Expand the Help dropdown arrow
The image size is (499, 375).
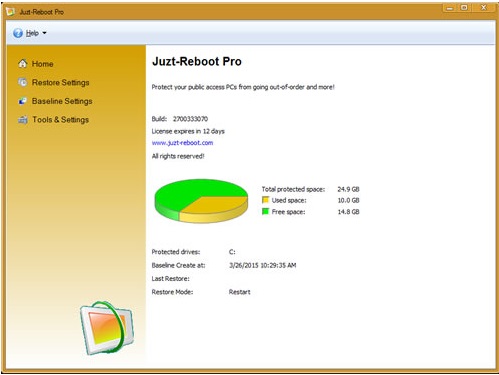coord(44,33)
